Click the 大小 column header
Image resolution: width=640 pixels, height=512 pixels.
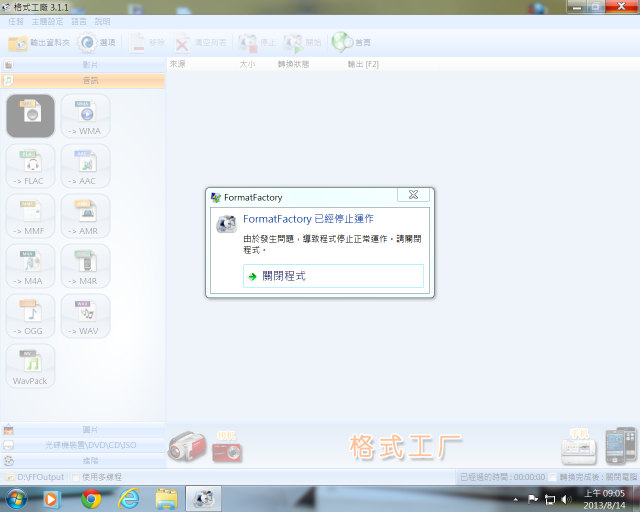click(x=255, y=64)
